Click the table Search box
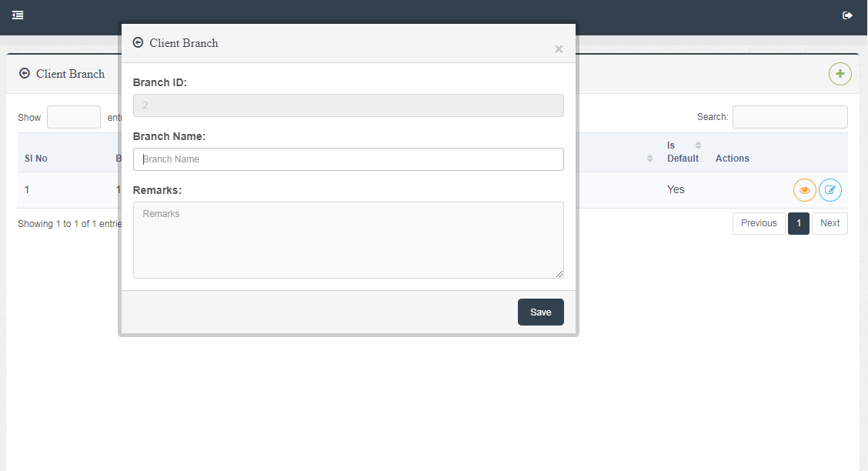868x471 pixels. point(790,117)
